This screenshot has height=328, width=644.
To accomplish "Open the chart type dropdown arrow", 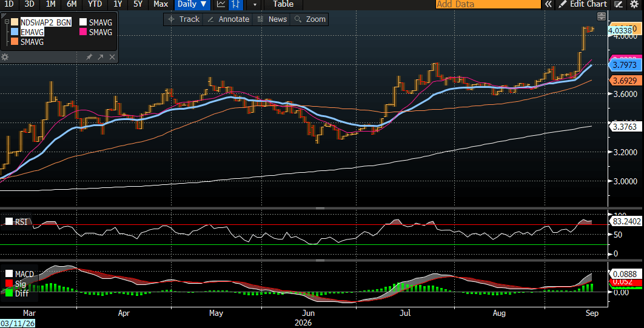I will tap(255, 4).
